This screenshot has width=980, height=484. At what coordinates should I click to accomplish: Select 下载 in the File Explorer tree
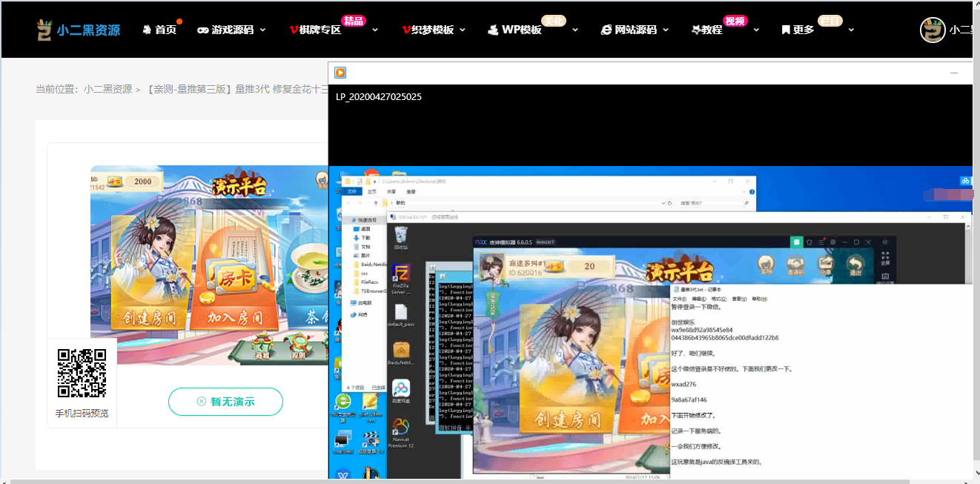(361, 238)
